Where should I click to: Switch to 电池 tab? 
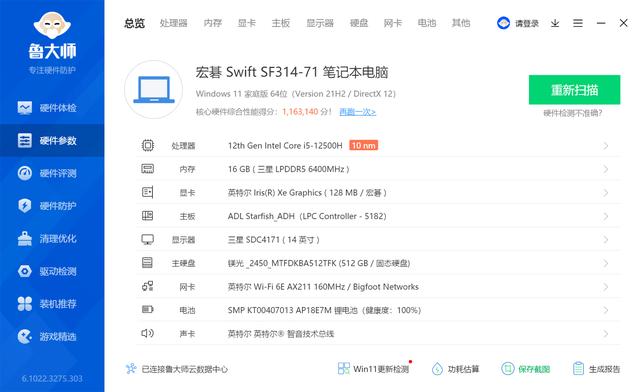pos(427,23)
